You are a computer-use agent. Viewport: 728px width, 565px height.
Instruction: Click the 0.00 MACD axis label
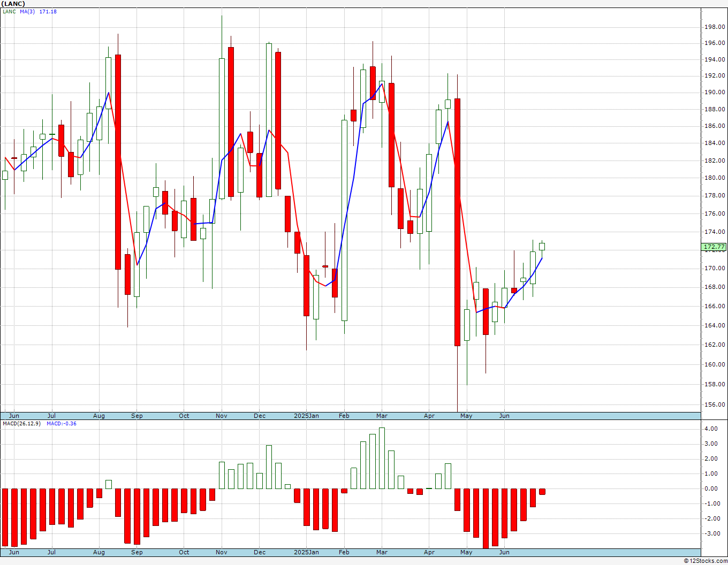(x=711, y=488)
